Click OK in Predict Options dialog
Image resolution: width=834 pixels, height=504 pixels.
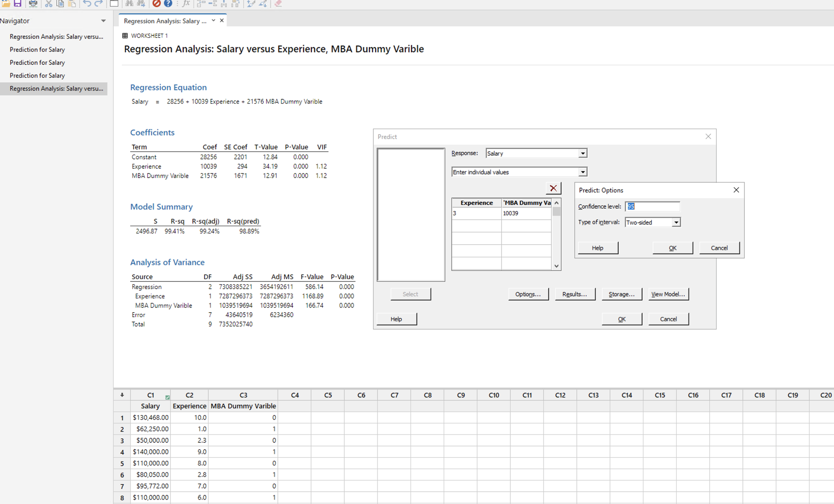coord(673,248)
